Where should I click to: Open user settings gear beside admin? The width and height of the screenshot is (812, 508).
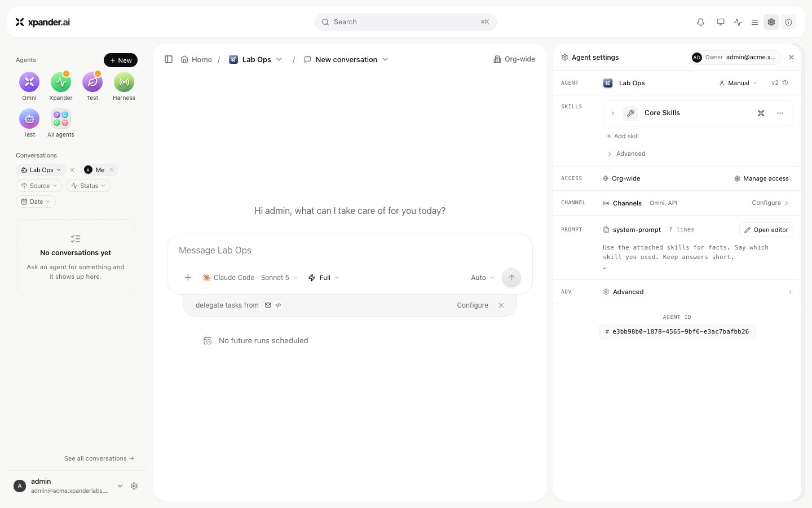tap(134, 486)
